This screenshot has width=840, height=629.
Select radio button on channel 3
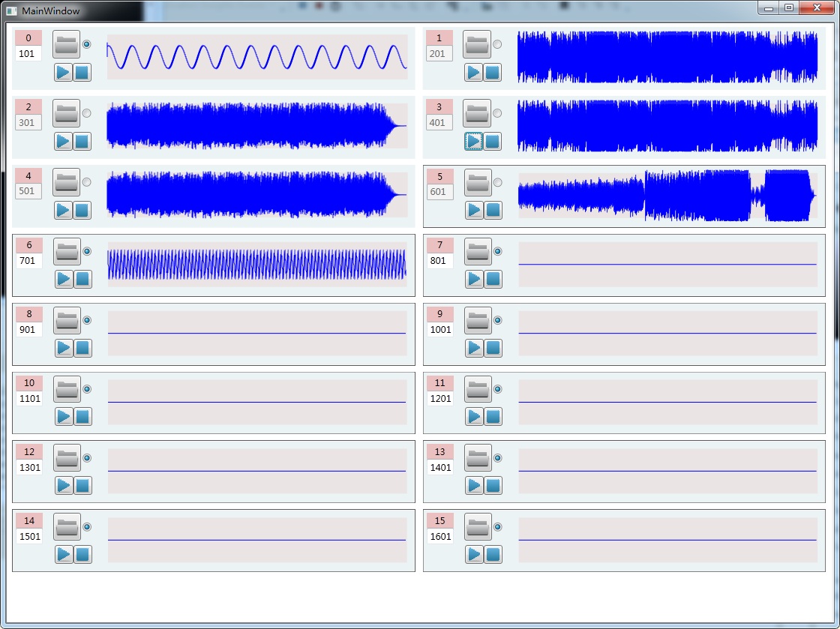[498, 113]
